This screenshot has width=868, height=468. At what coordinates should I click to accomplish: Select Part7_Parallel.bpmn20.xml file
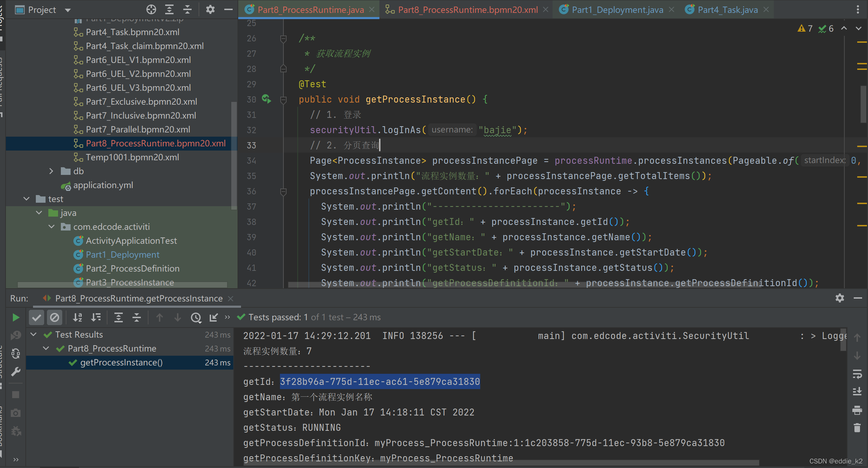(138, 129)
